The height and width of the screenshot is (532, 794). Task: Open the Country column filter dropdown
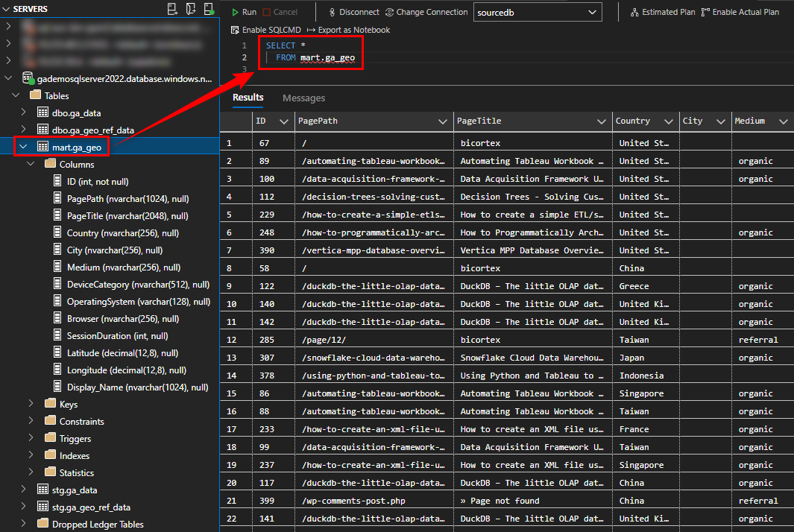[669, 121]
